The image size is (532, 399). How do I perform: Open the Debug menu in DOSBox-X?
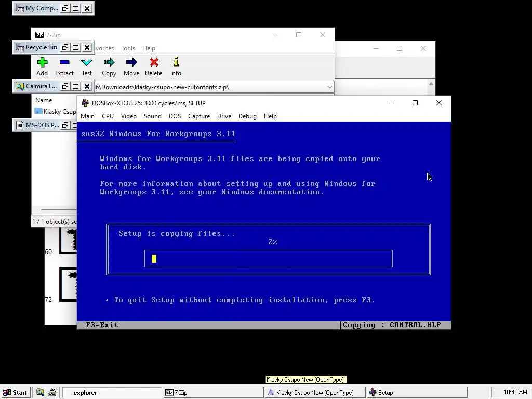click(x=247, y=116)
